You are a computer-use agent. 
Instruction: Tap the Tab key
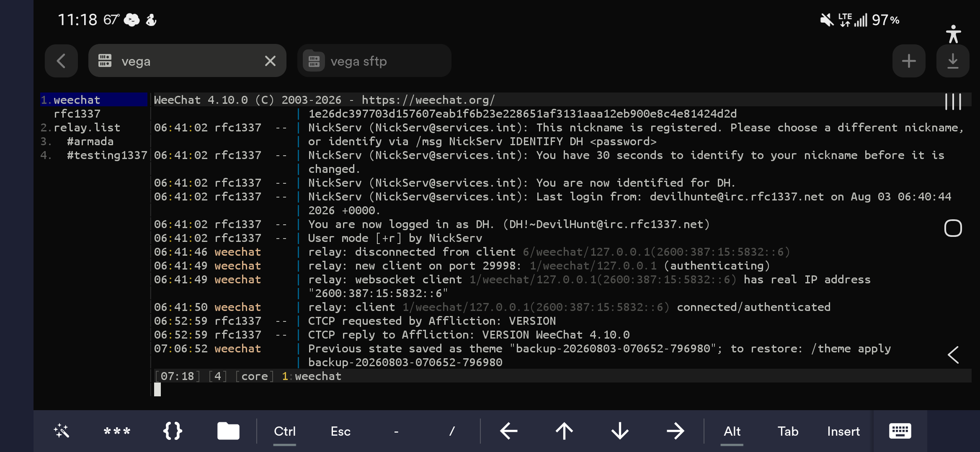788,431
